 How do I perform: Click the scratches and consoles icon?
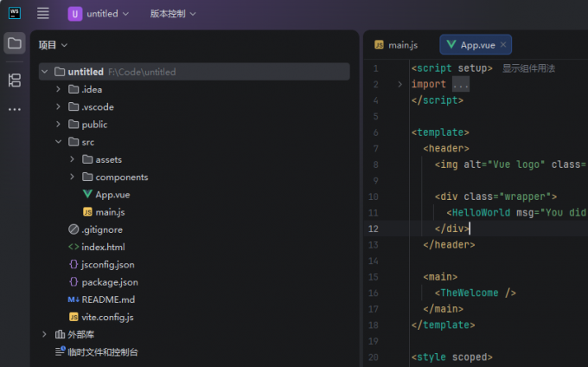coord(60,351)
